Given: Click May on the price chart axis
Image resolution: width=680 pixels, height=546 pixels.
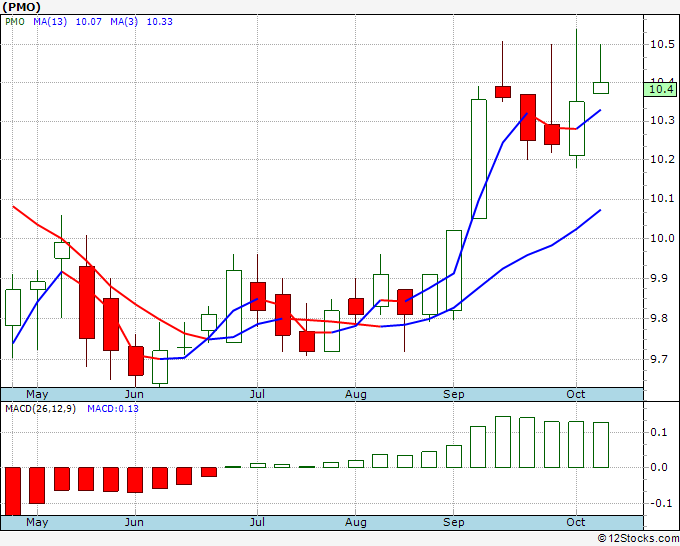Looking at the screenshot, I should tap(37, 394).
